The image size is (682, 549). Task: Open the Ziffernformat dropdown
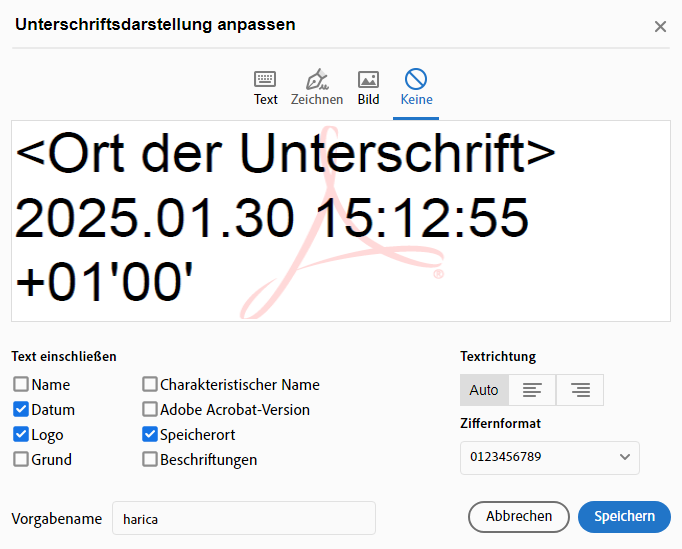pyautogui.click(x=549, y=457)
